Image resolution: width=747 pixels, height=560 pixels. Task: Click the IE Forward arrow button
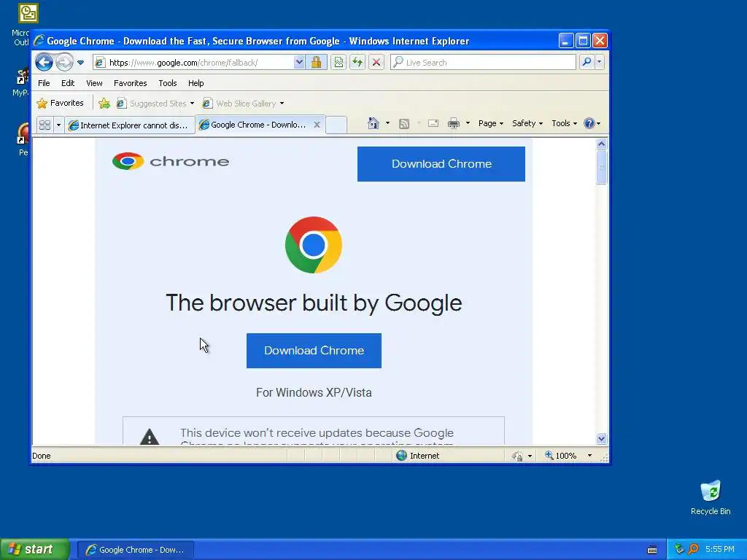click(x=64, y=62)
